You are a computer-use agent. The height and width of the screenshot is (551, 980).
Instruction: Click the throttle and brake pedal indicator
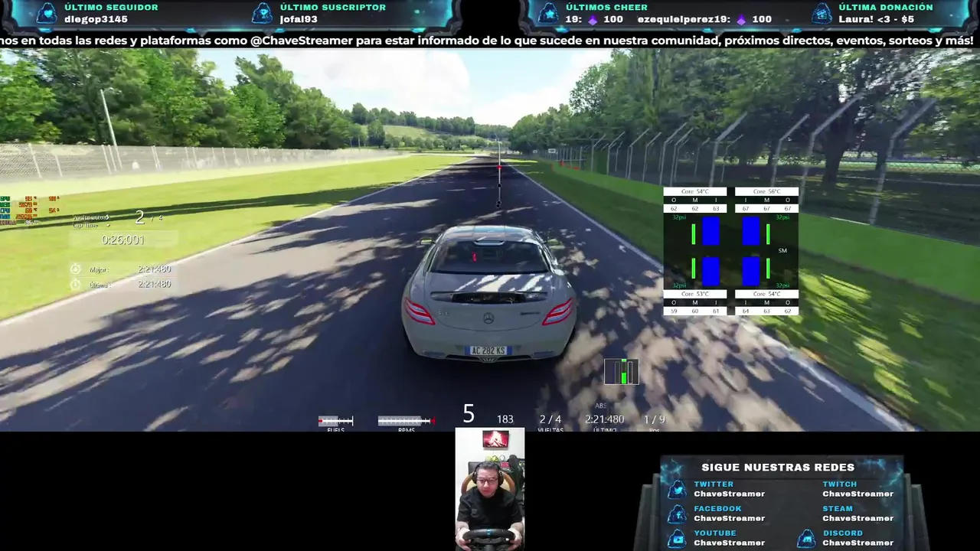621,371
